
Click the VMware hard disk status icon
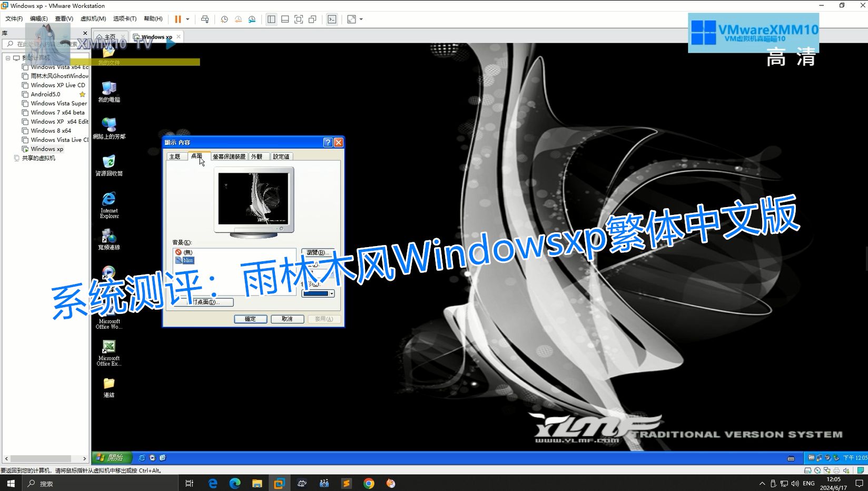point(807,470)
